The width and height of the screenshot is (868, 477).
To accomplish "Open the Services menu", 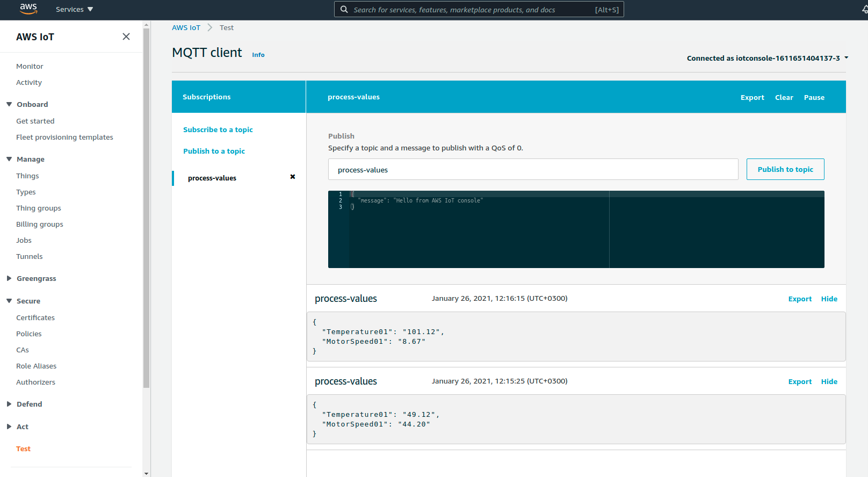I will pyautogui.click(x=74, y=9).
